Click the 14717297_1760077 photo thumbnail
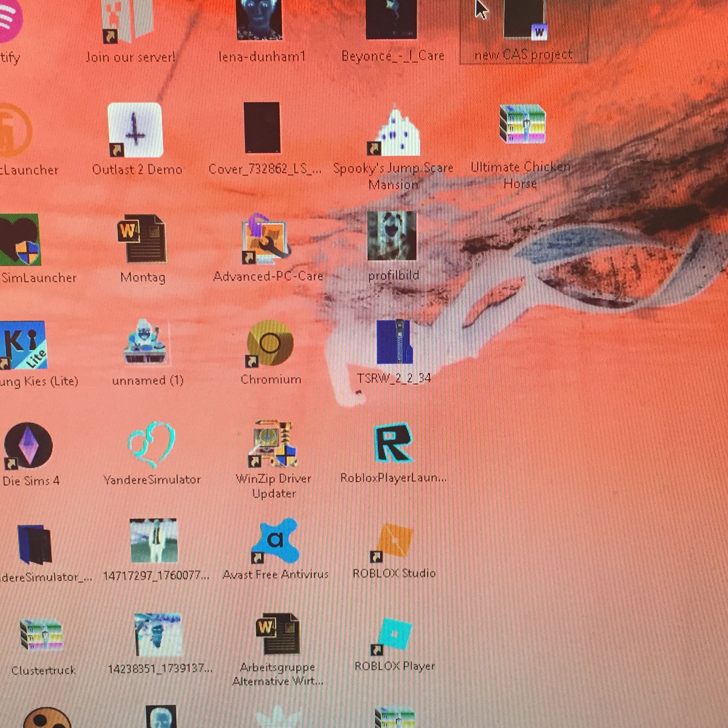Screen dimensions: 728x728 (x=154, y=540)
